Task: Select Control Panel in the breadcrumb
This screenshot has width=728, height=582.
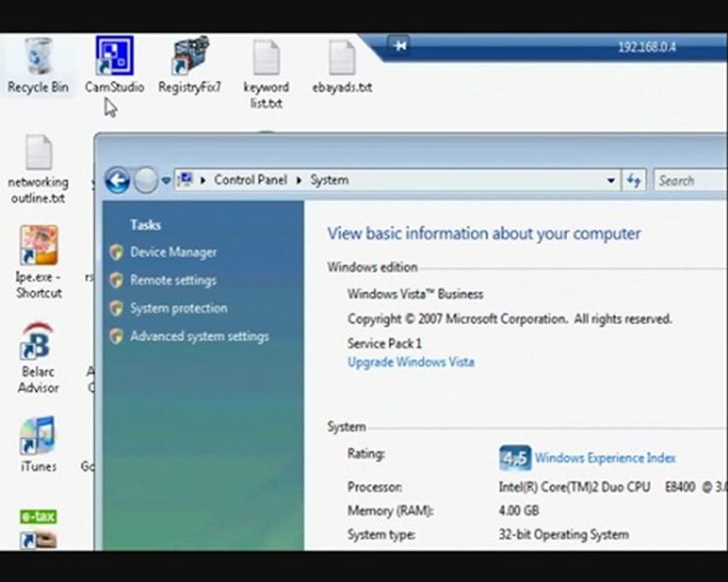Action: tap(250, 180)
